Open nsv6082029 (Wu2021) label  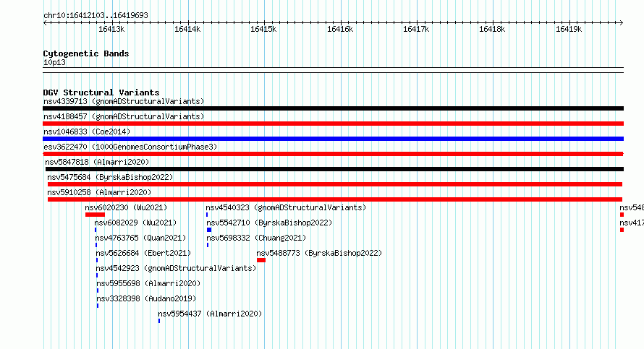coord(135,223)
